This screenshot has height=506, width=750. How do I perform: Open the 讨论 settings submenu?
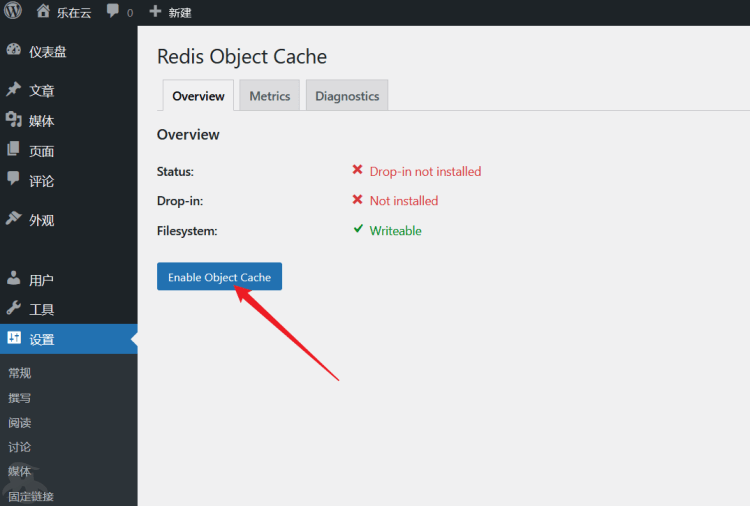click(x=20, y=447)
